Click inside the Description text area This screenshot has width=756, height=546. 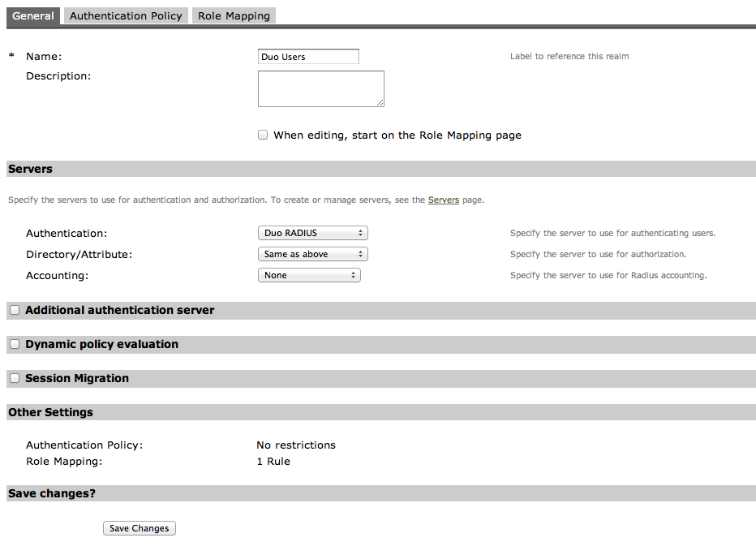pyautogui.click(x=320, y=88)
